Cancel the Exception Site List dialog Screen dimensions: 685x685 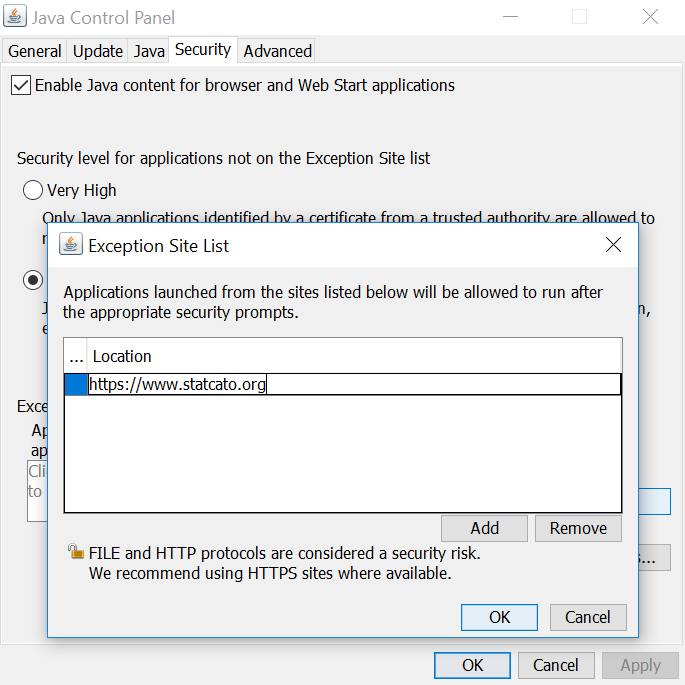tap(588, 617)
